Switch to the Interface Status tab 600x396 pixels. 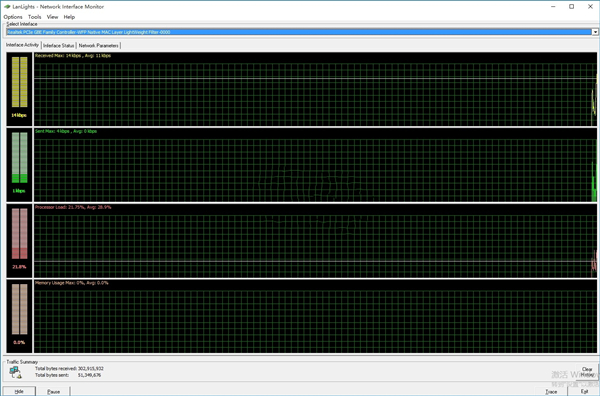(x=59, y=46)
